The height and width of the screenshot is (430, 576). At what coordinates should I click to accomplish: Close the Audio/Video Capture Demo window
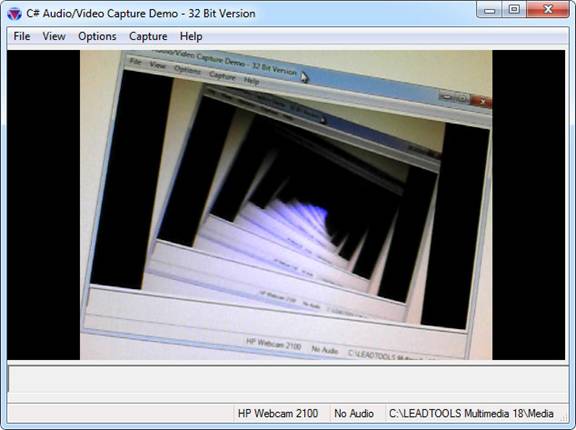(548, 10)
